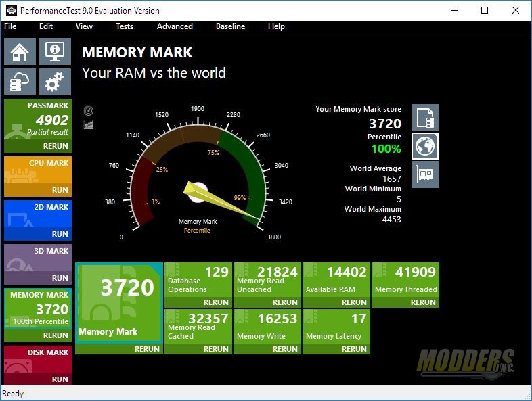Open the View menu

click(x=84, y=26)
